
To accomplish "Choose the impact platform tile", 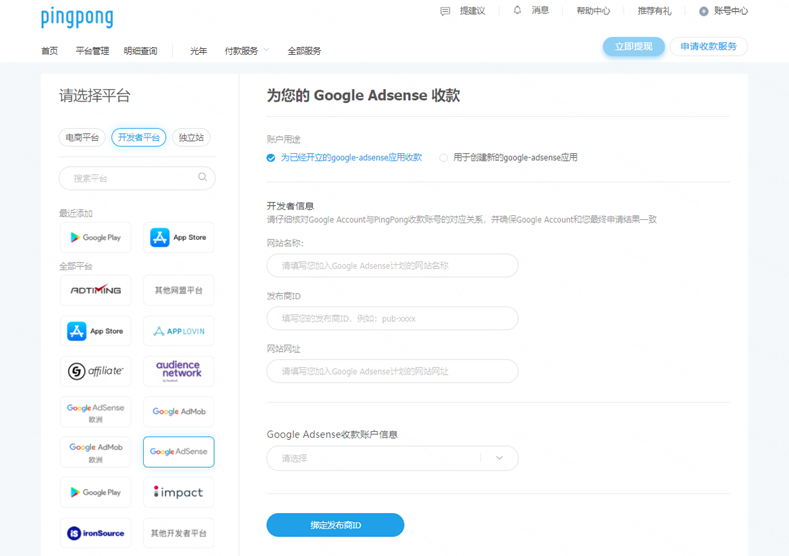I will pos(179,492).
